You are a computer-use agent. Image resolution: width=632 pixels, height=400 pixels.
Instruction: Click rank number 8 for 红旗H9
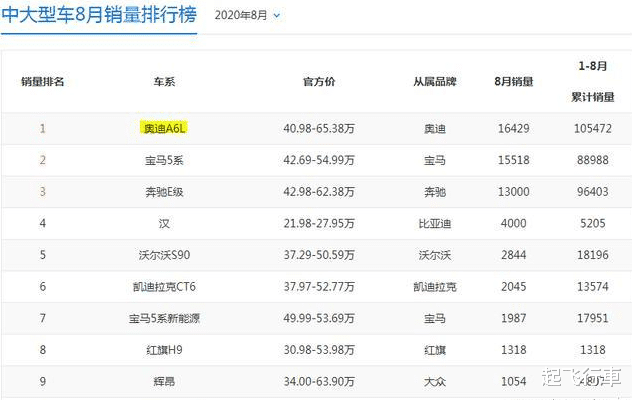click(x=42, y=350)
